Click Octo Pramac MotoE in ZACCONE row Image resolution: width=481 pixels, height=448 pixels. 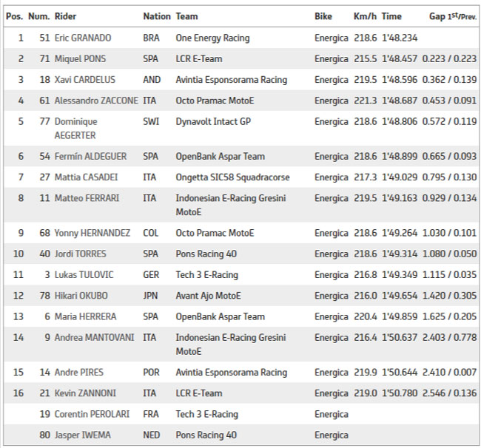click(215, 101)
